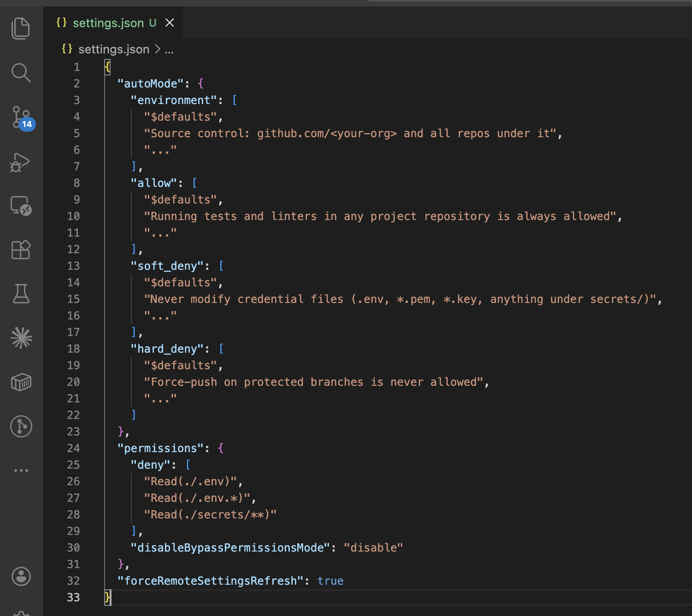
Task: Click the "Read(./secrets/**)" string
Action: tap(211, 515)
